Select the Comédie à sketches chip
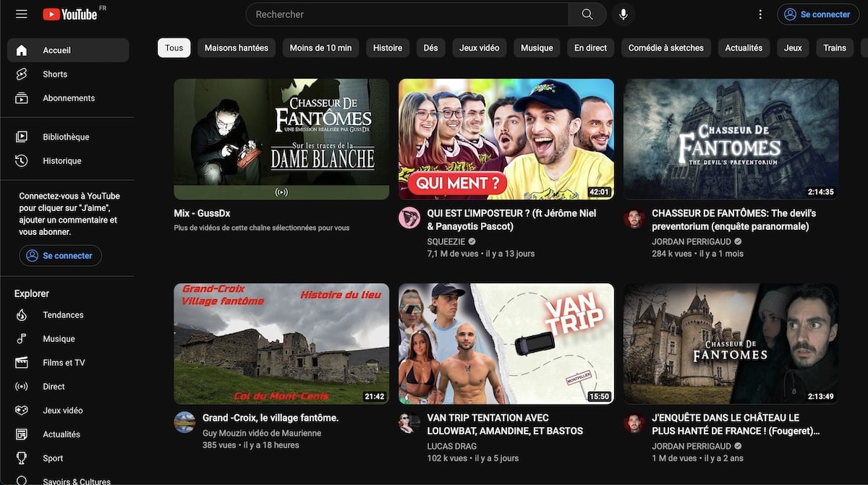This screenshot has height=485, width=868. click(665, 48)
